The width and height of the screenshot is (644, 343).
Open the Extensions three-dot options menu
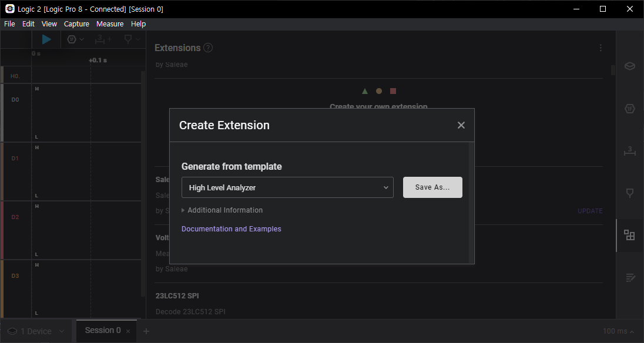click(x=601, y=48)
